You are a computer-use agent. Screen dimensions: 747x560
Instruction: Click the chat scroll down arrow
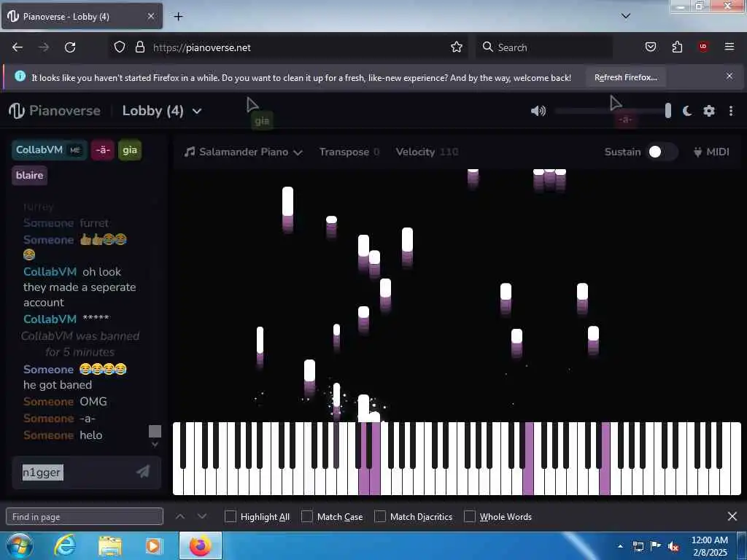pos(155,444)
